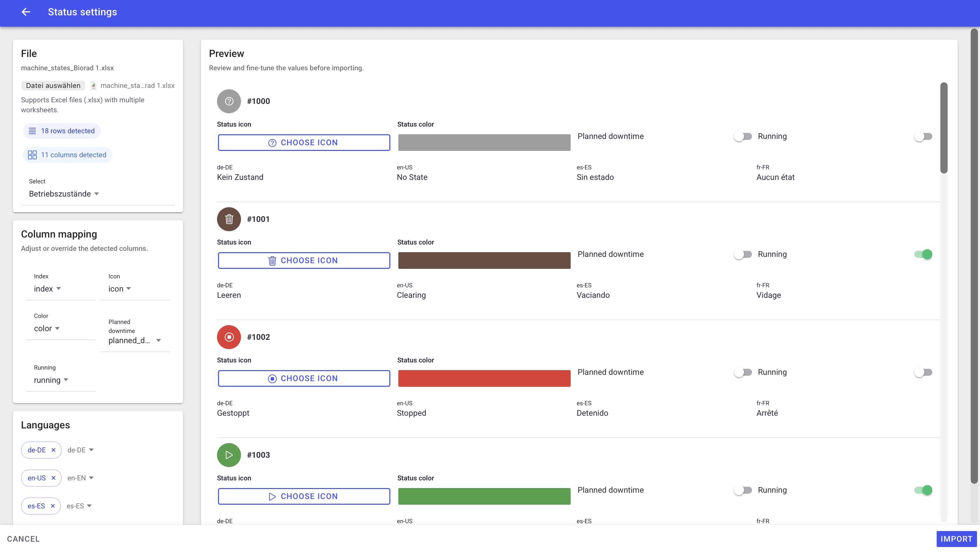980x553 pixels.
Task: Open the Index column mapping dropdown
Action: [48, 289]
